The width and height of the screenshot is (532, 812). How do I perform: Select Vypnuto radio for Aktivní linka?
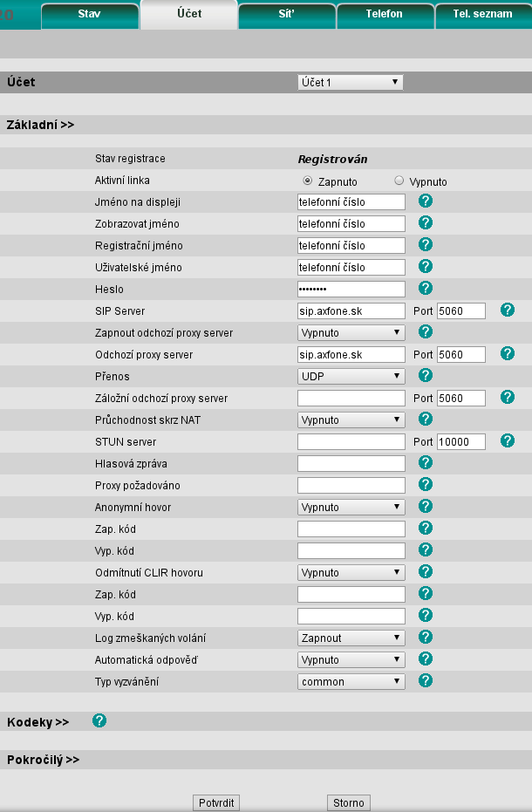(399, 181)
